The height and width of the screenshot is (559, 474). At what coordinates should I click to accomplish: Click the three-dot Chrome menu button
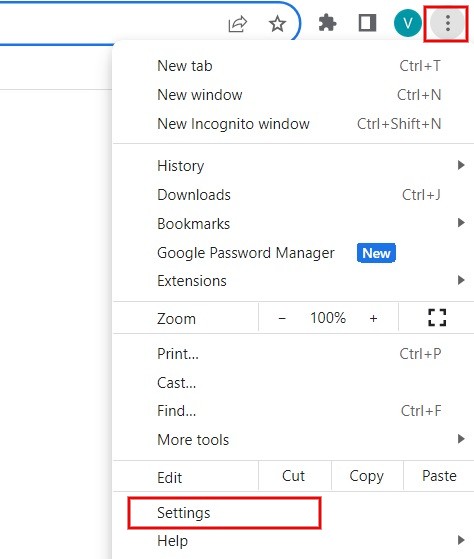click(448, 23)
